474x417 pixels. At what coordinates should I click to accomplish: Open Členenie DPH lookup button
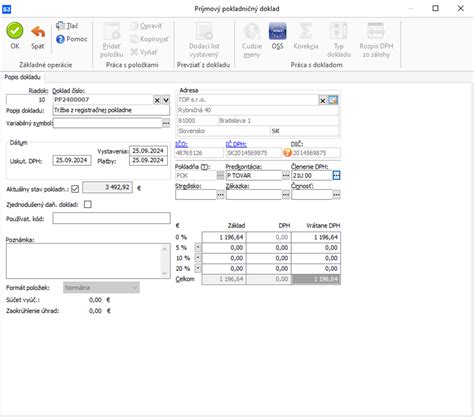(x=336, y=175)
